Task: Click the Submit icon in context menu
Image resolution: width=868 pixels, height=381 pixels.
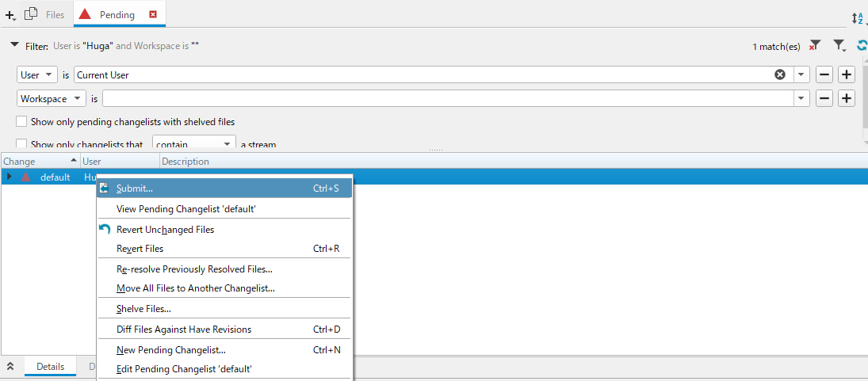Action: tap(104, 189)
